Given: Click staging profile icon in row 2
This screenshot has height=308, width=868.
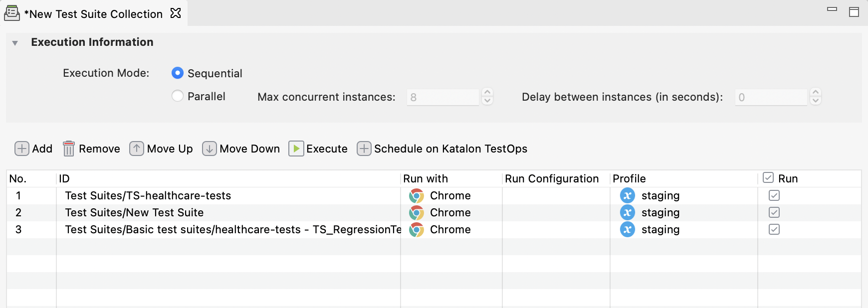Looking at the screenshot, I should (628, 213).
